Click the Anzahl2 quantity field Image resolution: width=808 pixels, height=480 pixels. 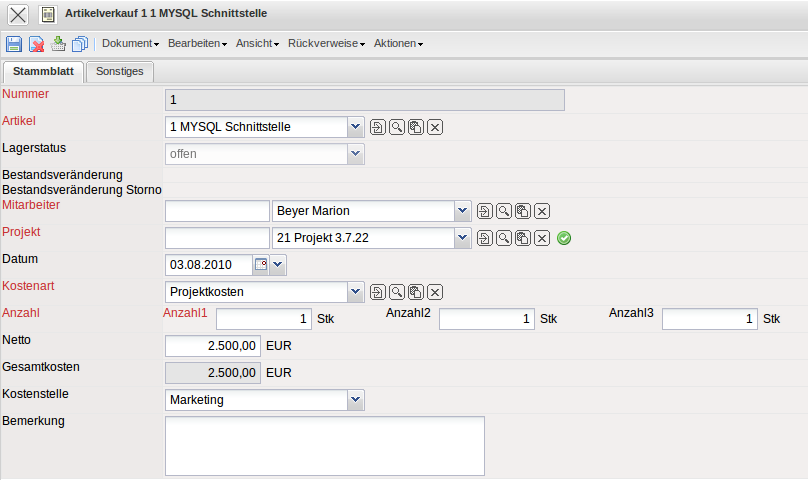click(486, 319)
